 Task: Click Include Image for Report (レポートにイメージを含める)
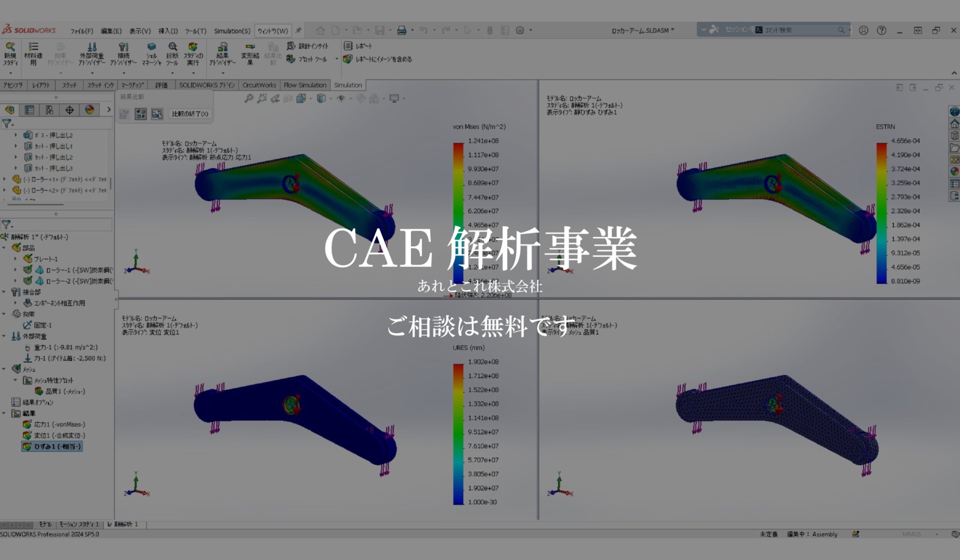pos(377,59)
